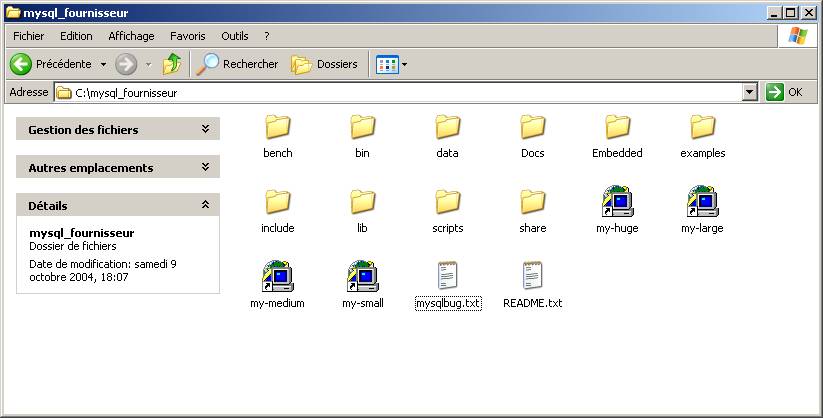Click inside the address field path

click(x=400, y=92)
